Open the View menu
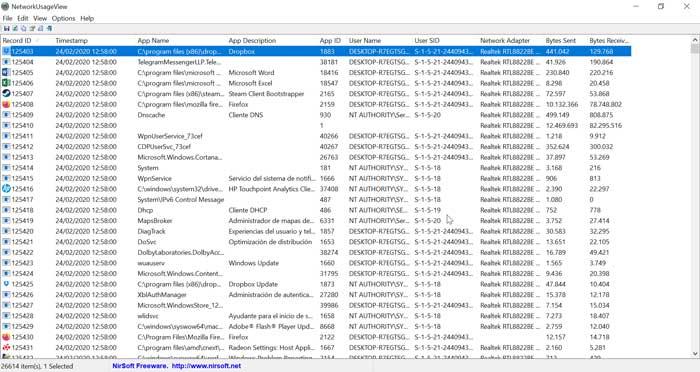Image resolution: width=700 pixels, height=372 pixels. click(x=40, y=18)
